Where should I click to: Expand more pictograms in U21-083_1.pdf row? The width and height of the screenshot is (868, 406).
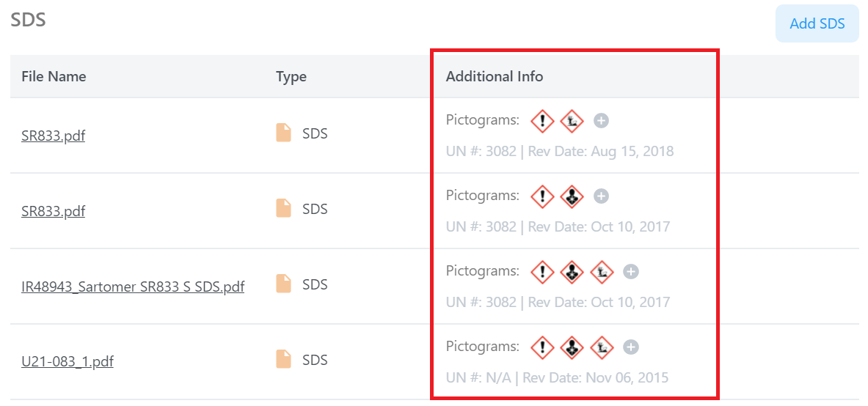631,347
